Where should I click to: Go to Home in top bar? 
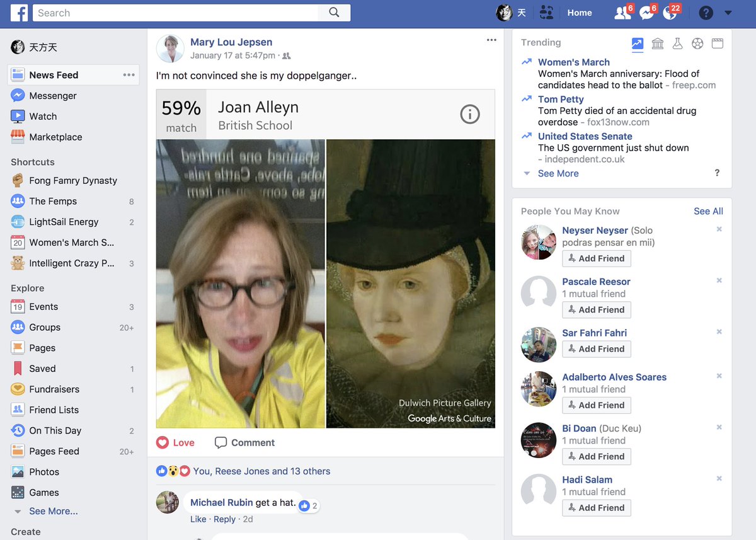(x=580, y=13)
